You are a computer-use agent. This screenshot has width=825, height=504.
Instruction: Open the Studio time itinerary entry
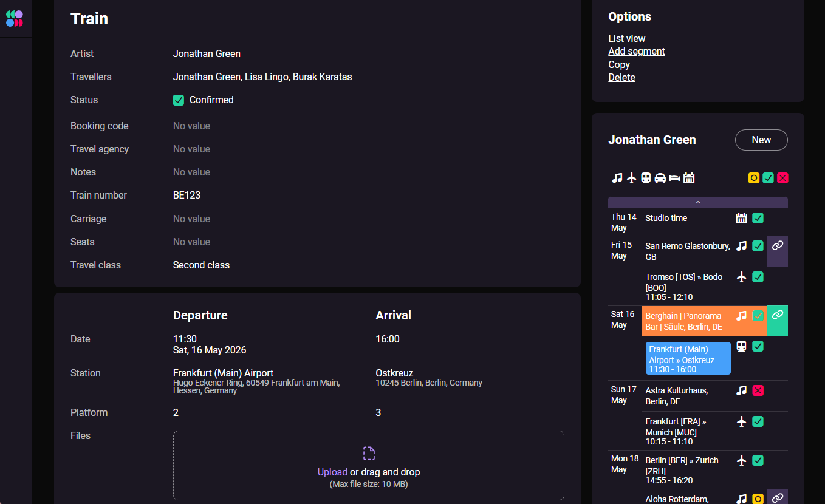tap(666, 217)
